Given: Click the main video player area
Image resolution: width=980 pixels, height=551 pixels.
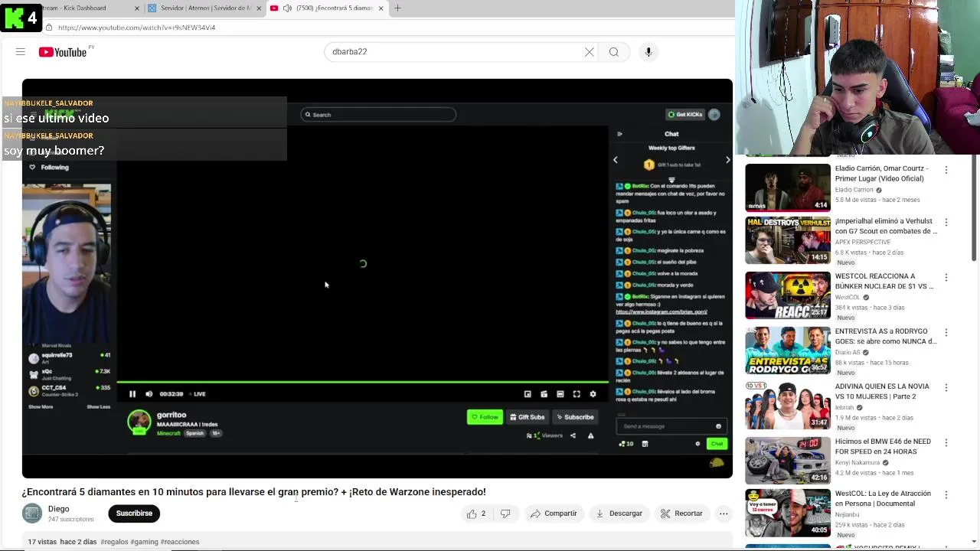Looking at the screenshot, I should coord(377,279).
